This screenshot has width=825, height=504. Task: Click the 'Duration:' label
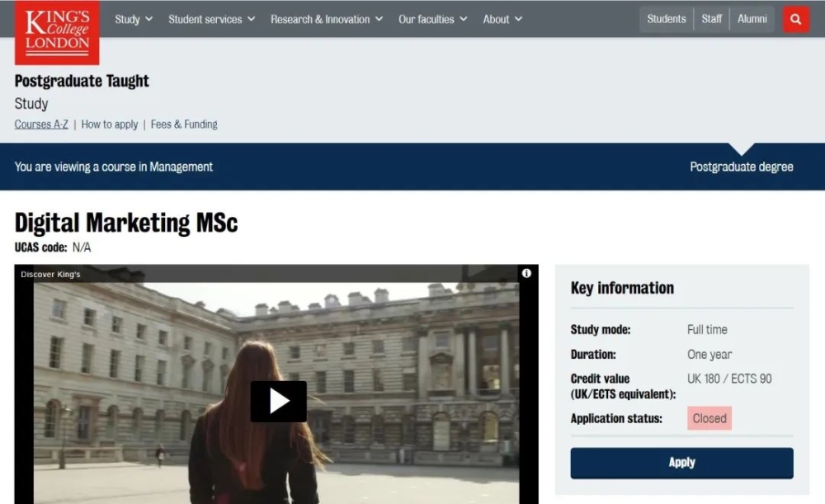point(593,355)
